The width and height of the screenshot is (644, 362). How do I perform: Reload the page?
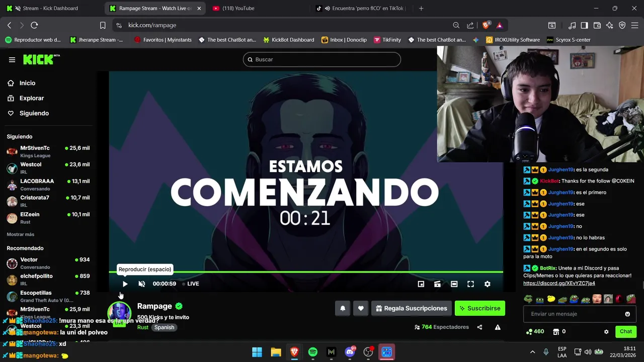tap(34, 25)
